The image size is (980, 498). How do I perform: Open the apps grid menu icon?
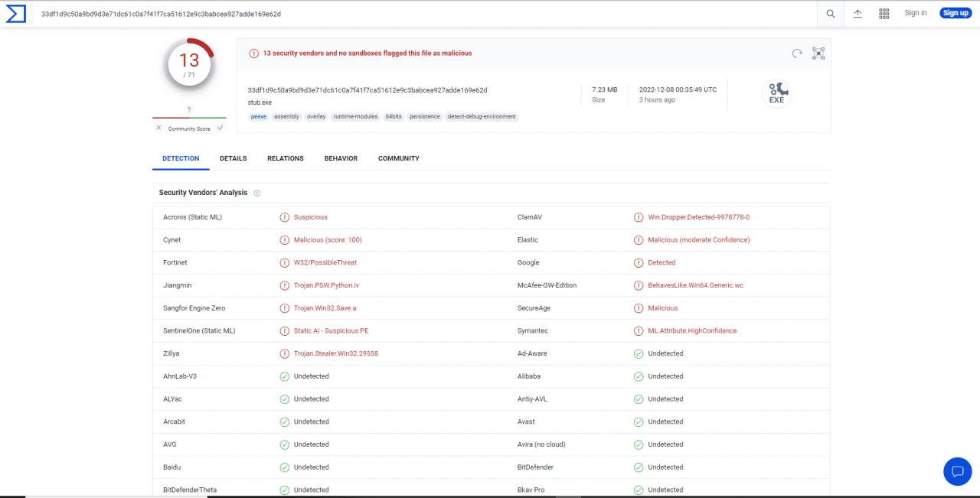pos(884,14)
